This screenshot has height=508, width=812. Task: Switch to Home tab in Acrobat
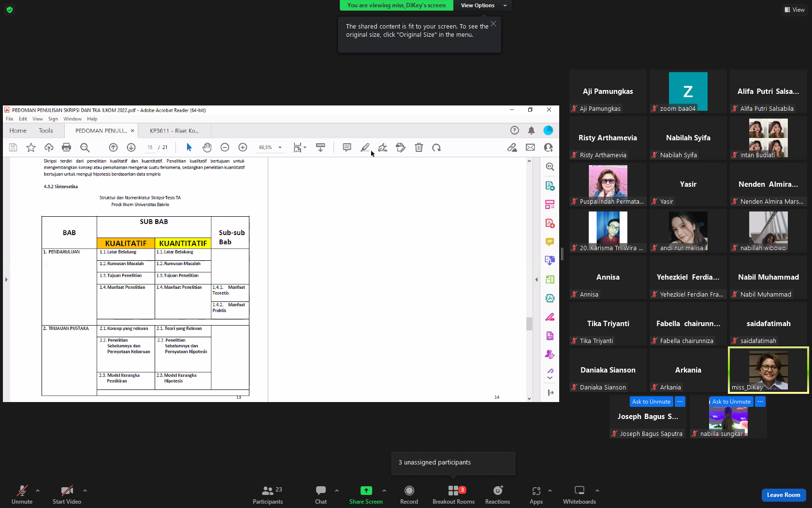point(18,131)
